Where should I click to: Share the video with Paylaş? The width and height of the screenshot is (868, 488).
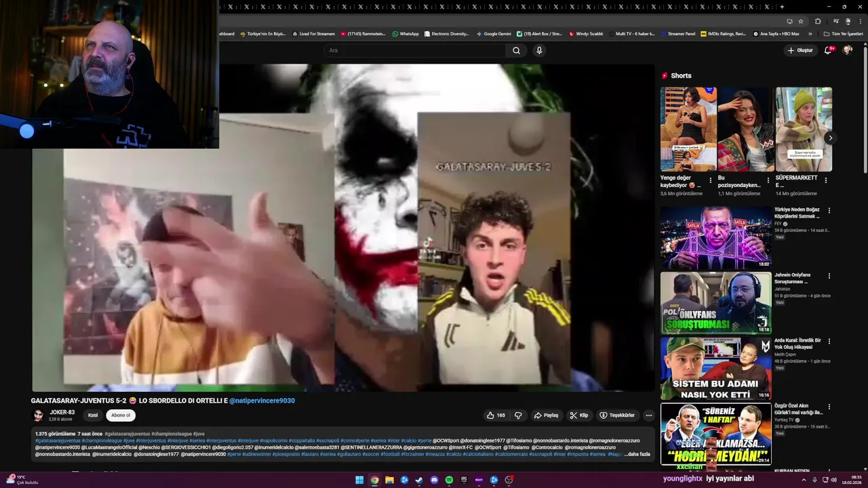[546, 415]
